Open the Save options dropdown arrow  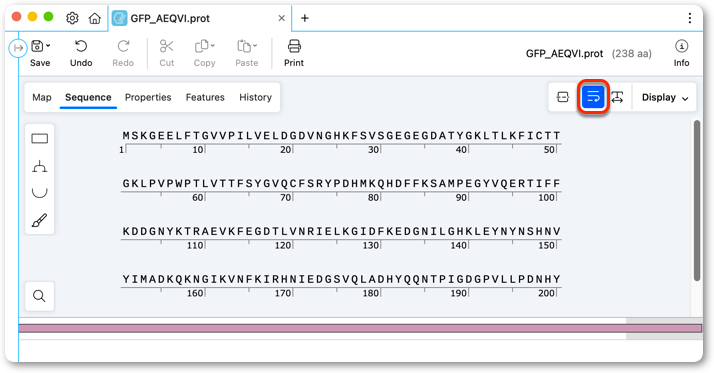(48, 46)
